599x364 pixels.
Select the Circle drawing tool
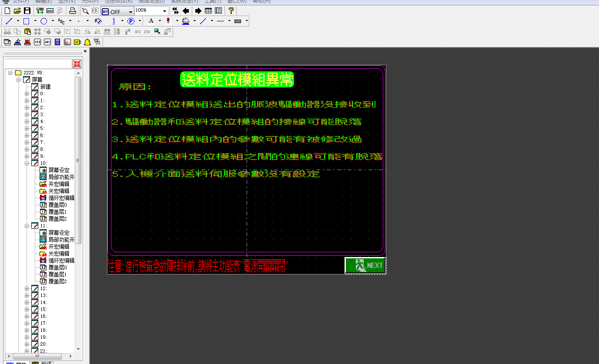click(x=44, y=21)
